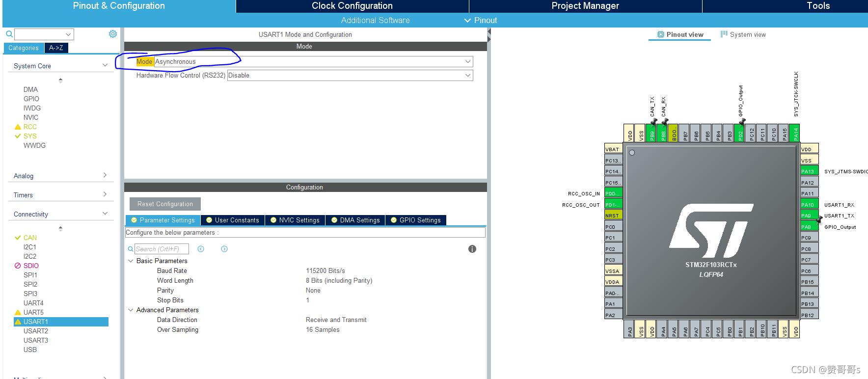
Task: Open the Pinout dropdown menu
Action: [x=481, y=20]
